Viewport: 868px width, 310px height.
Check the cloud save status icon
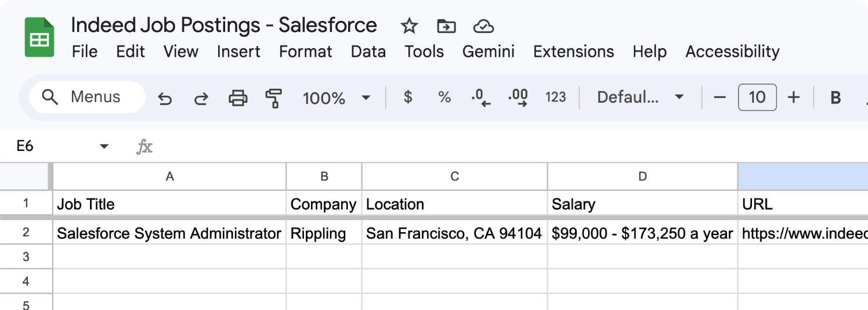pos(483,26)
